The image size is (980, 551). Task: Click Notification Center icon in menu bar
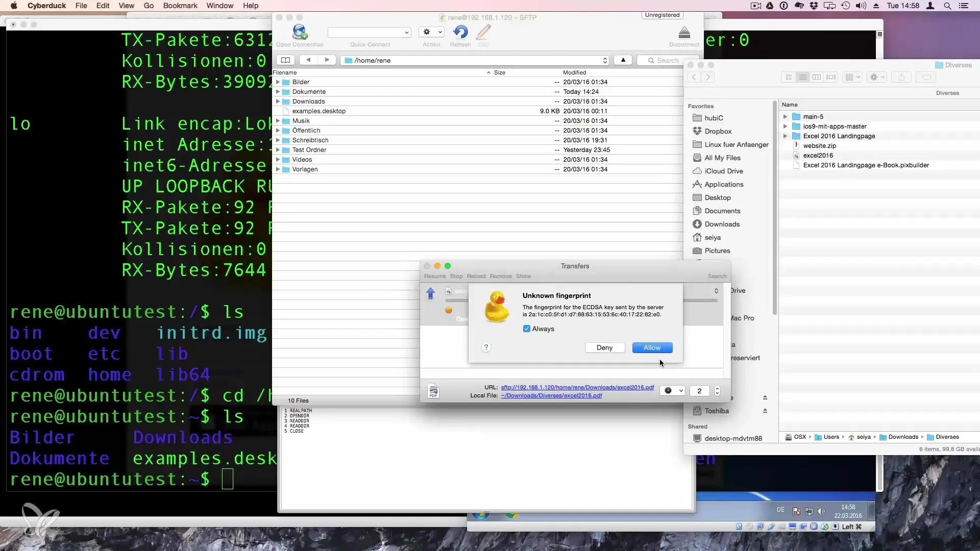pyautogui.click(x=964, y=6)
